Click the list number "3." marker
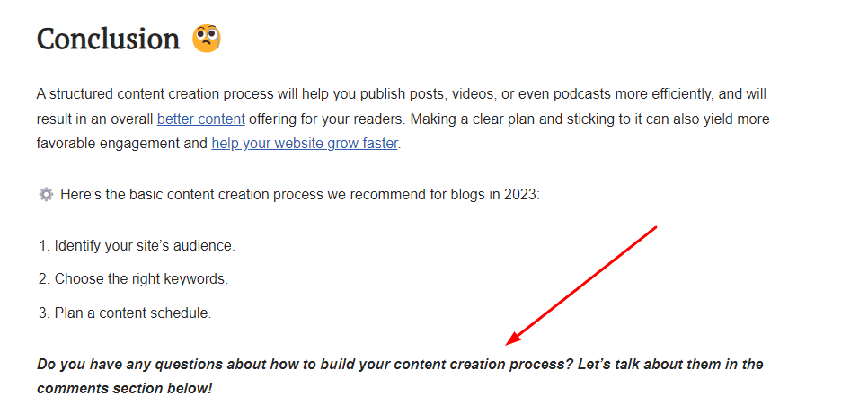This screenshot has width=868, height=414. (x=44, y=313)
